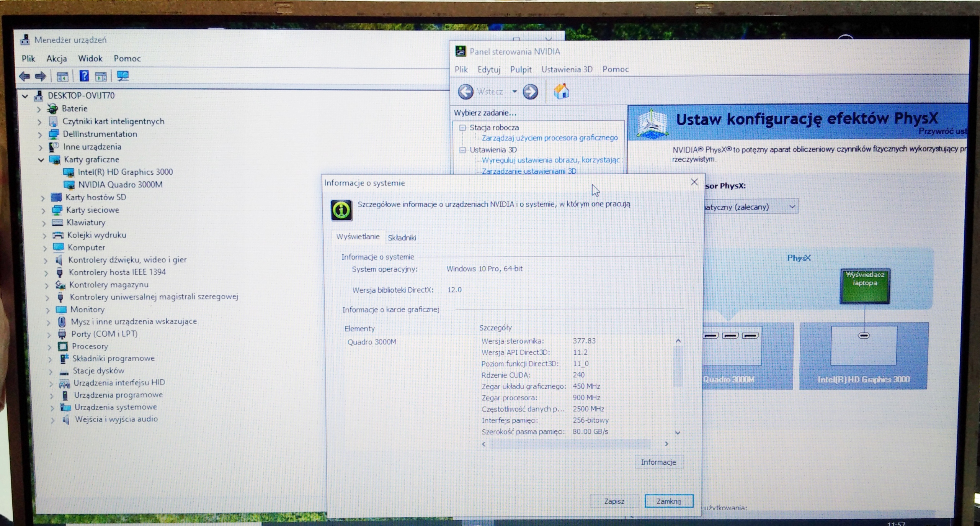Expand Kontrolery dźwięku, wideo i gier

click(46, 261)
